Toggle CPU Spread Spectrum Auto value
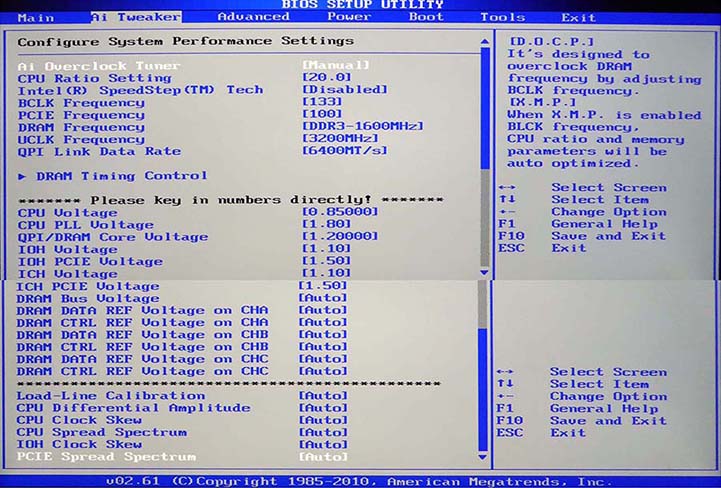Image resolution: width=721 pixels, height=488 pixels. point(323,432)
